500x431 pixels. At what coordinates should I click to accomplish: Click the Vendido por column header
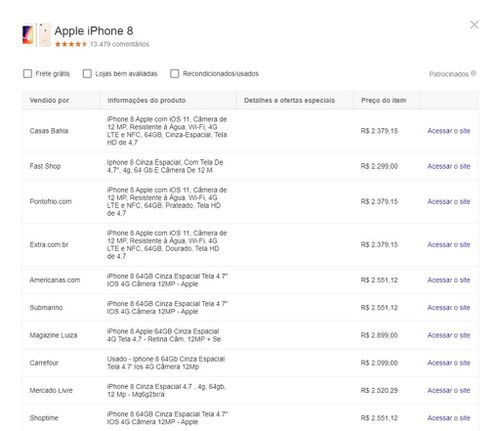(49, 100)
